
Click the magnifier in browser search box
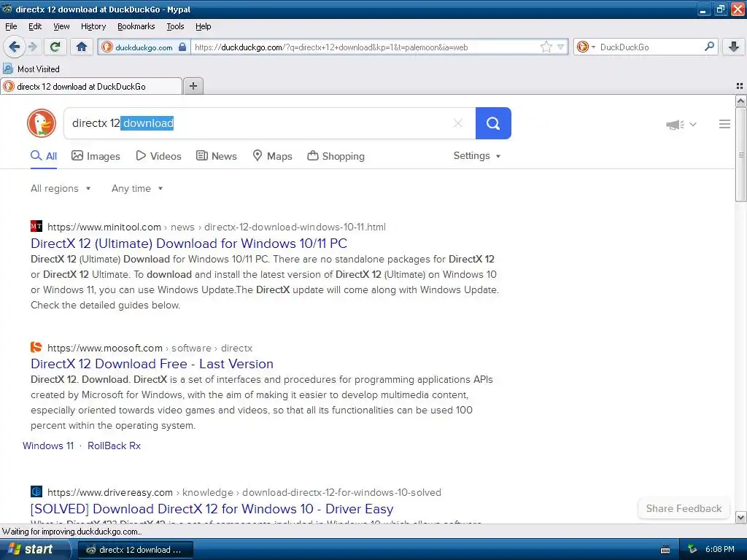(x=709, y=47)
